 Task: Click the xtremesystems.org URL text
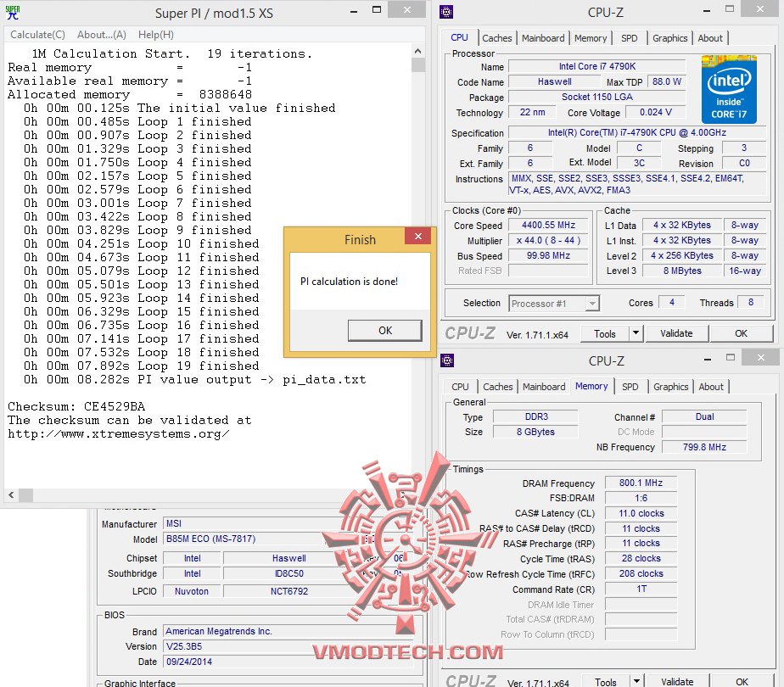click(x=119, y=433)
